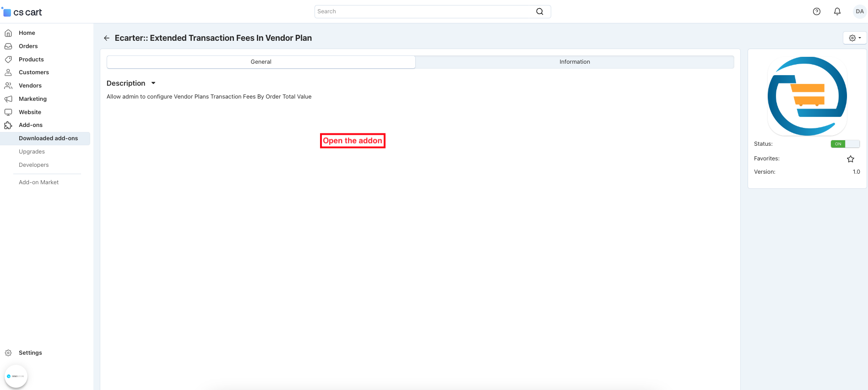Image resolution: width=868 pixels, height=390 pixels.
Task: Click the Settings gear in sidebar
Action: (8, 353)
